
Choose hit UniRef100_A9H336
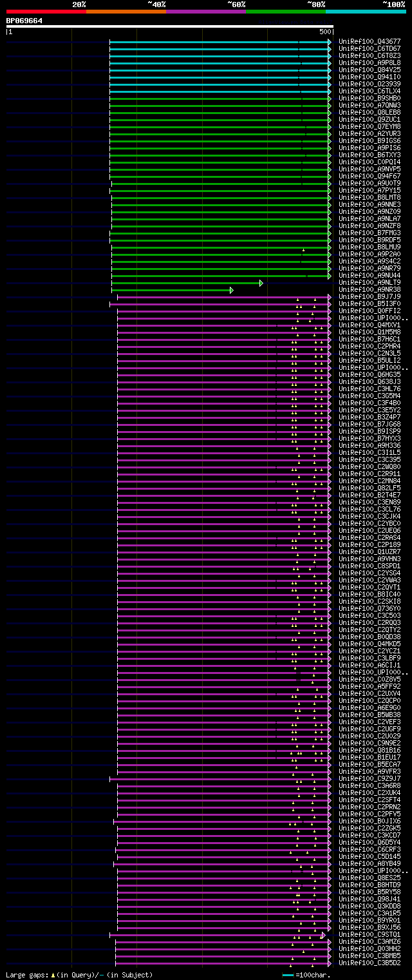370,445
